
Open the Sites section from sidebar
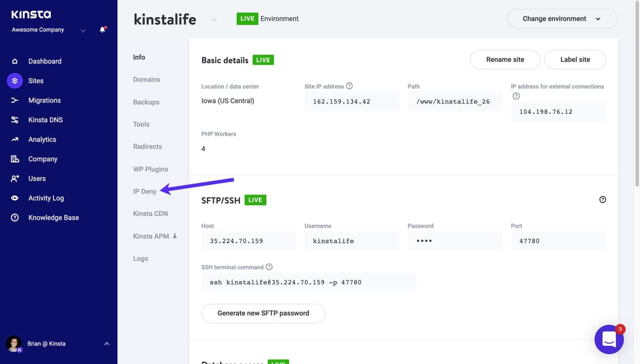click(36, 80)
